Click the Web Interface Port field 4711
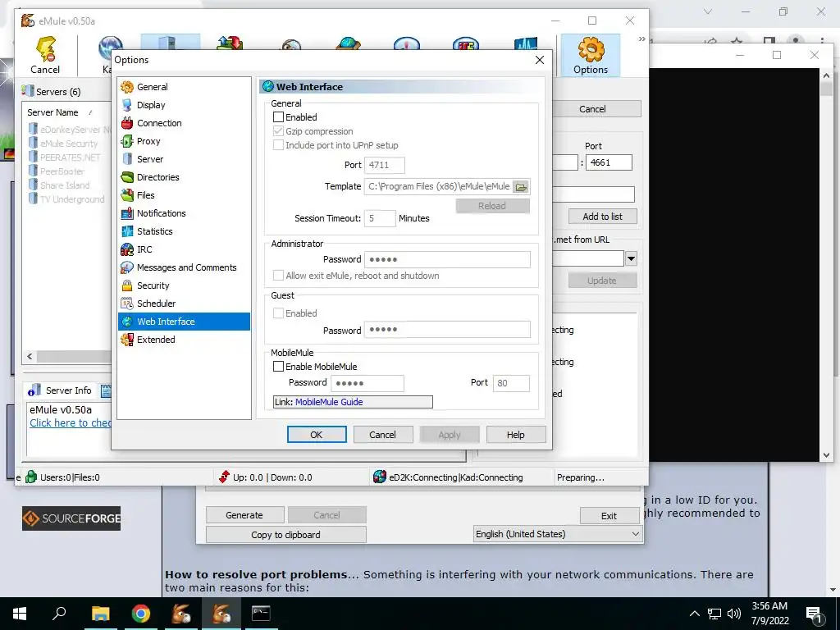 click(385, 165)
